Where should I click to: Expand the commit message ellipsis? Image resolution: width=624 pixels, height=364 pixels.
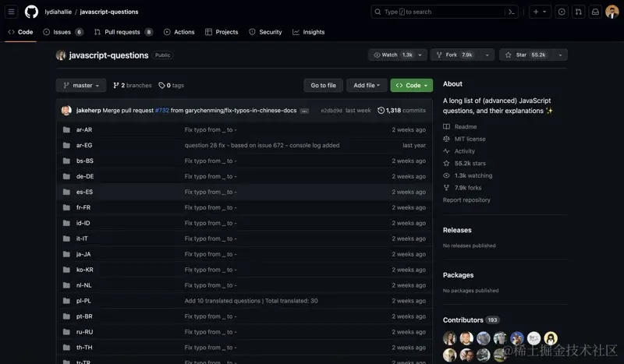(304, 111)
